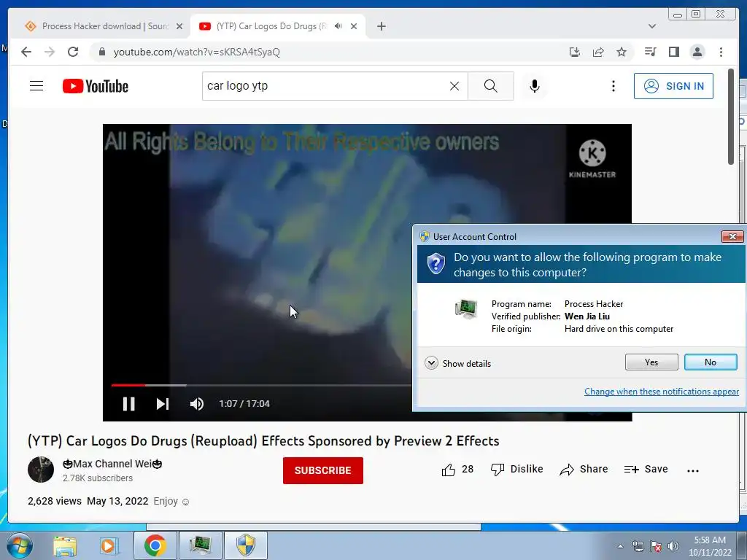Viewport: 747px width, 560px height.
Task: Share this page from the address bar
Action: click(x=598, y=52)
